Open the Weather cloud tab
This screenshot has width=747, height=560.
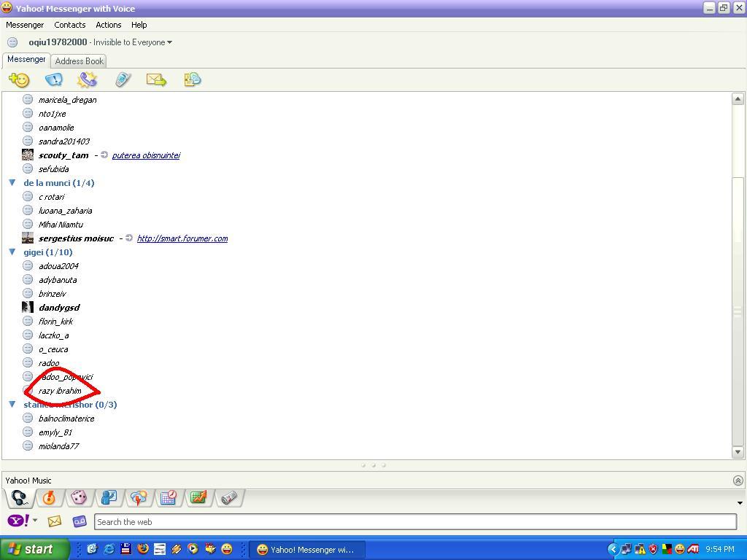point(139,498)
